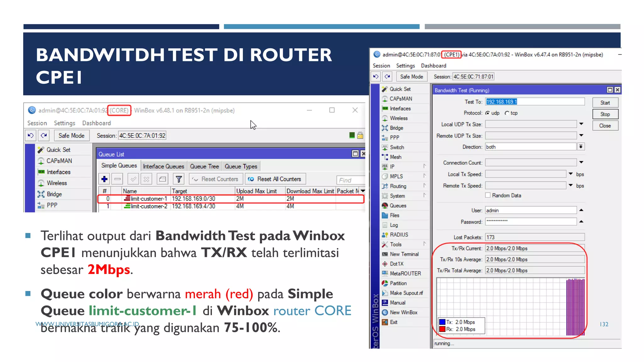Image resolution: width=644 pixels, height=362 pixels.
Task: Open Settings menu in CORE WinBox
Action: tap(64, 123)
